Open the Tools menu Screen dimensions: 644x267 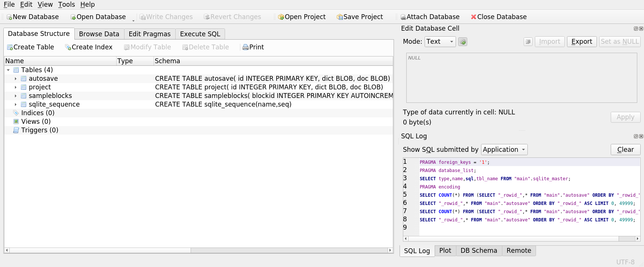click(x=67, y=4)
